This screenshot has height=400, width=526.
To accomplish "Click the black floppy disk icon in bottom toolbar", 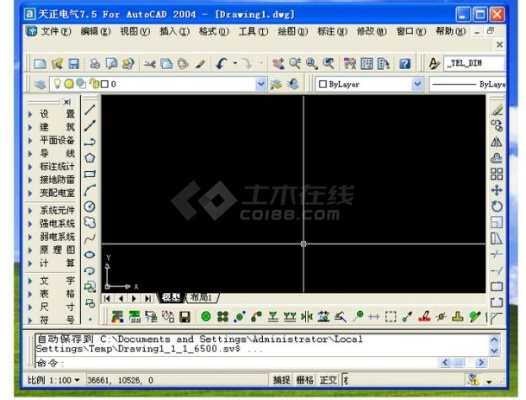I will point(185,317).
